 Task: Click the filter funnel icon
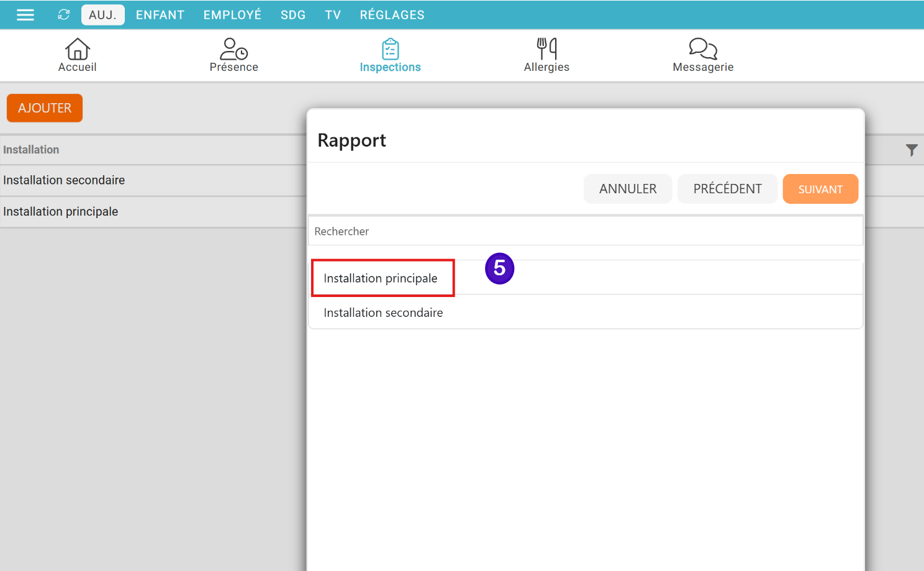(911, 150)
